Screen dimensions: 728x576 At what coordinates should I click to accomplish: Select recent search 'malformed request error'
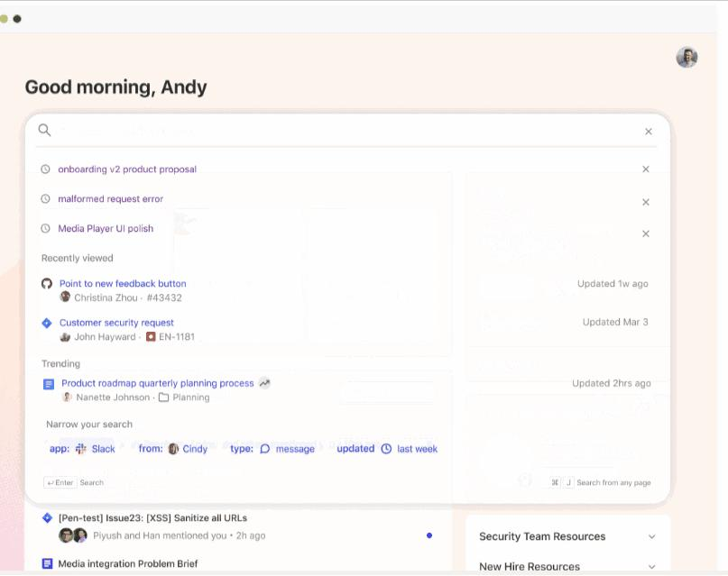click(x=110, y=199)
